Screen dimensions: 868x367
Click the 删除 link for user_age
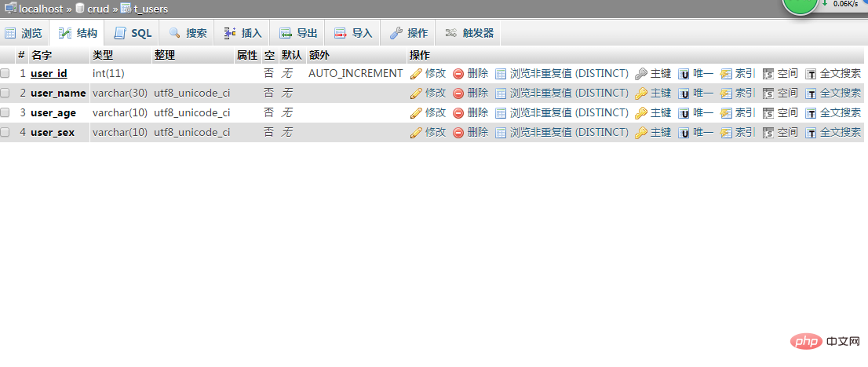[477, 112]
